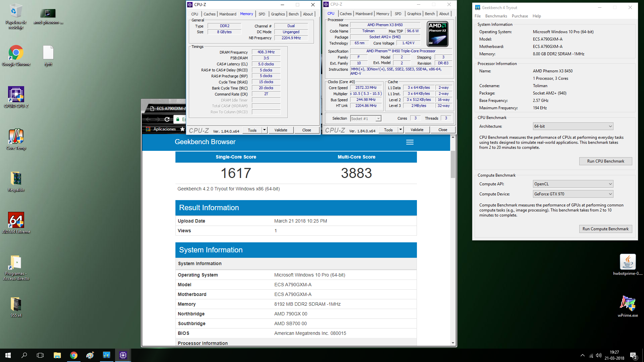Viewport: 644px width, 362px height.
Task: Open the Aplicaciones apps grid in bookmarks bar
Action: click(161, 129)
